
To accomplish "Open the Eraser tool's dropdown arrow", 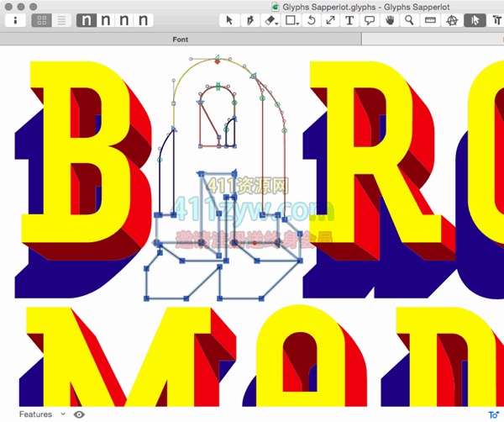I will 276,22.
